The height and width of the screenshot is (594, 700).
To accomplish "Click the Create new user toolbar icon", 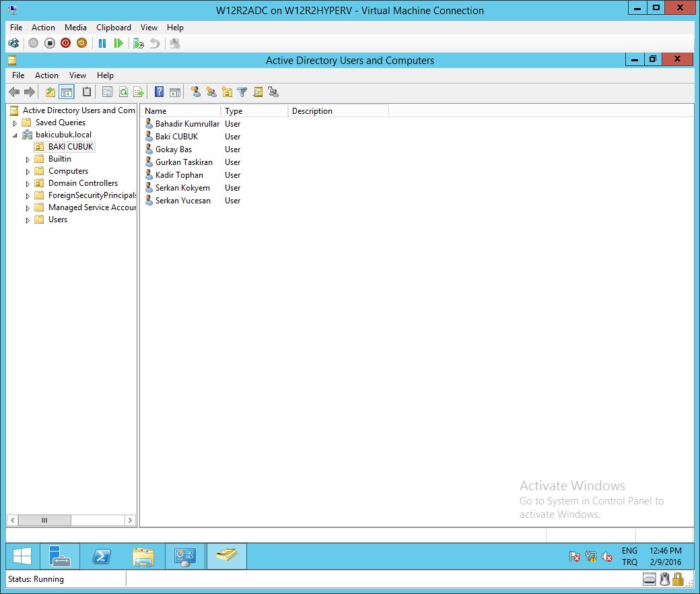I will click(195, 92).
